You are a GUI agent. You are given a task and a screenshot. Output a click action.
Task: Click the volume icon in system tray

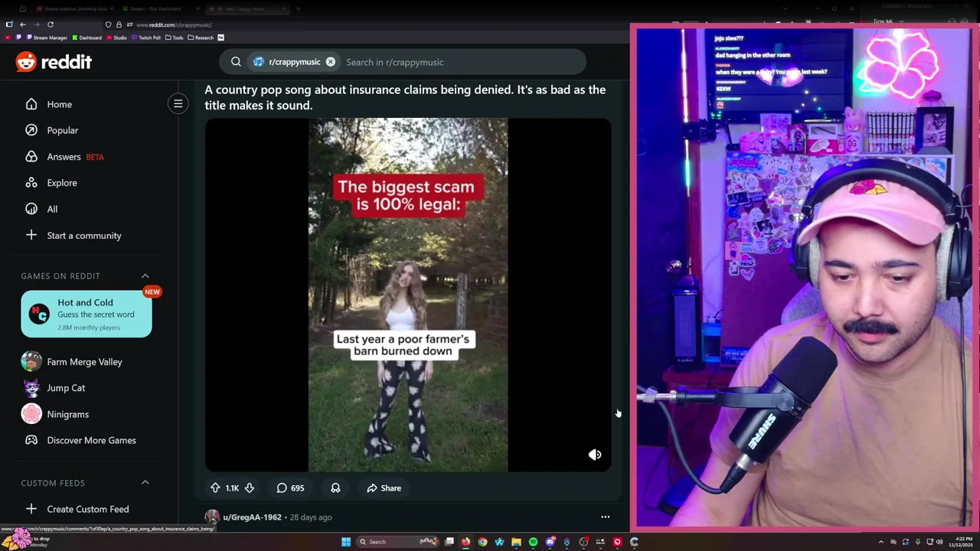click(939, 542)
